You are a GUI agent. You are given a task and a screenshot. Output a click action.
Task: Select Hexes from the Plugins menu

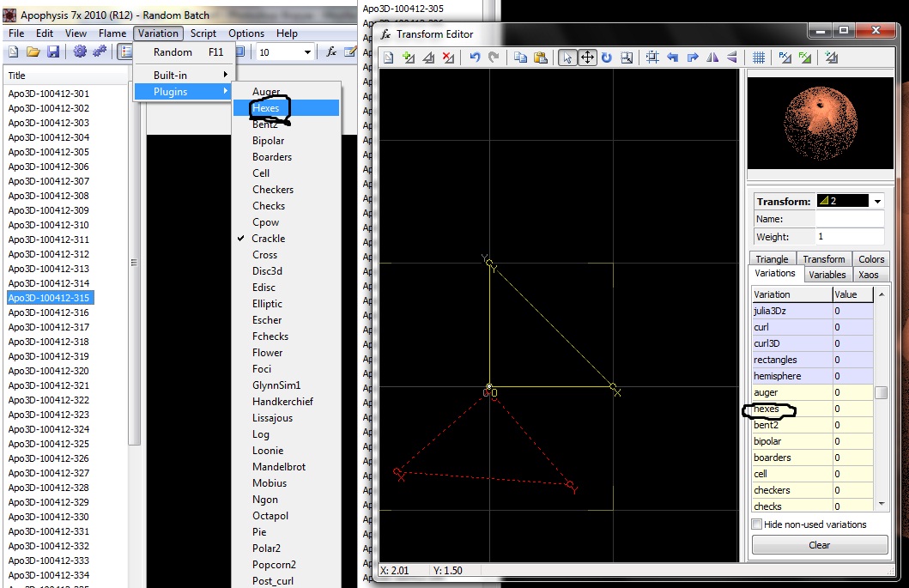pos(287,108)
